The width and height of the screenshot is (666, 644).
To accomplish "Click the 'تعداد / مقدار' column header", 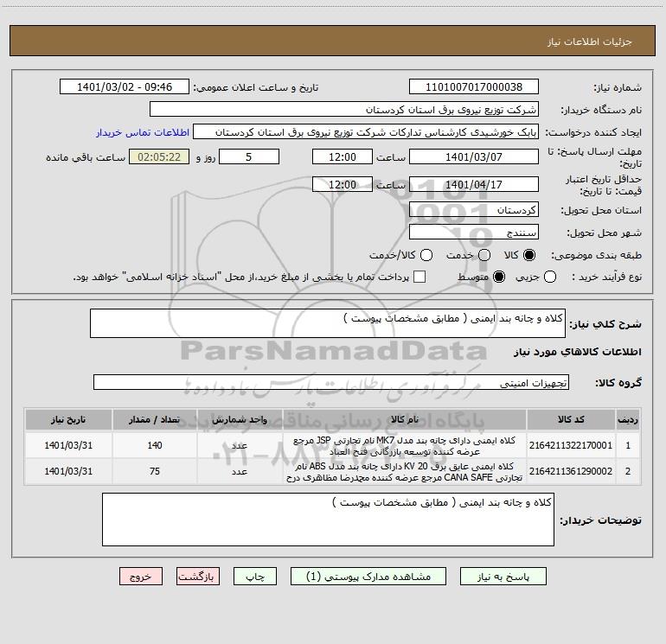I will [155, 419].
